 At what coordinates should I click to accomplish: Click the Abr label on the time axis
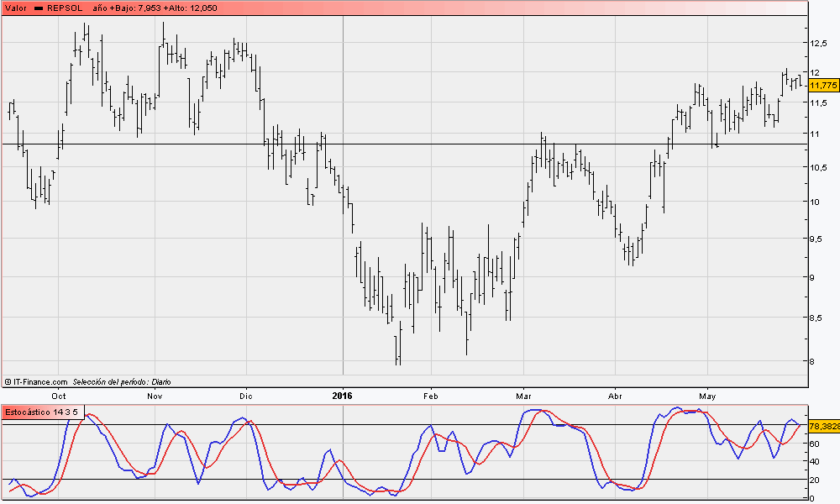pyautogui.click(x=615, y=395)
